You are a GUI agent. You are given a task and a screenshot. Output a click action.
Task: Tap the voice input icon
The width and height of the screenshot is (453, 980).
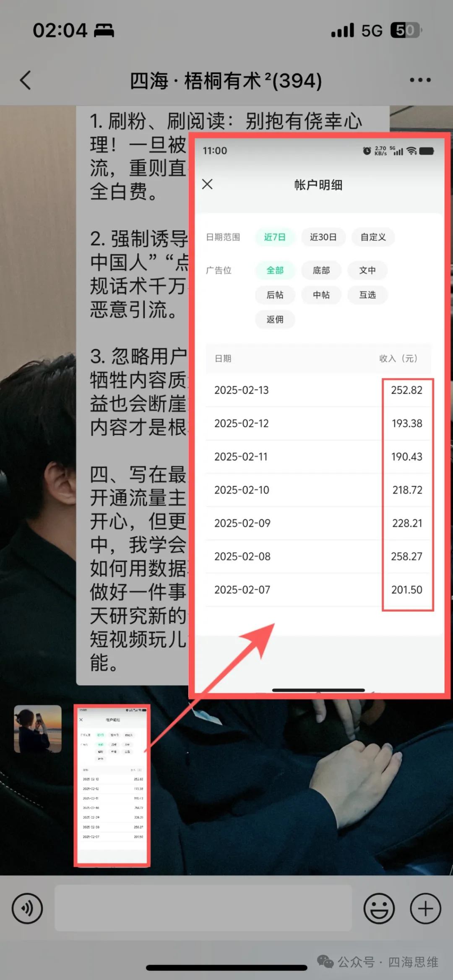[27, 908]
